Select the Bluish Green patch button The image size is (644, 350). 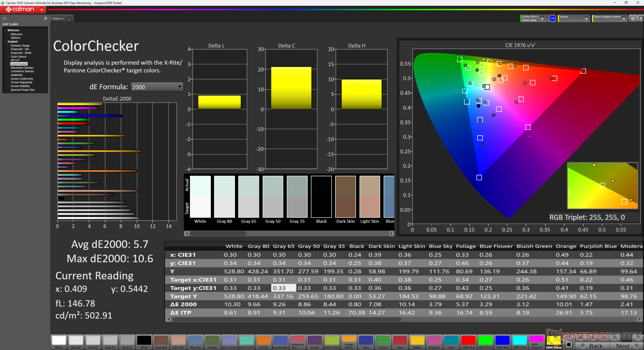click(x=247, y=342)
